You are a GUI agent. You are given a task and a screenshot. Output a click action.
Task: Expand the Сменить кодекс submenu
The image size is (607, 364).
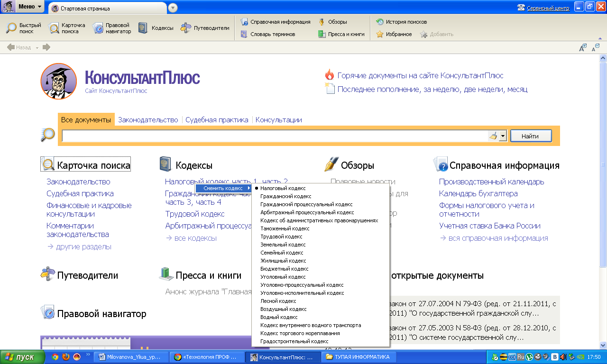223,188
